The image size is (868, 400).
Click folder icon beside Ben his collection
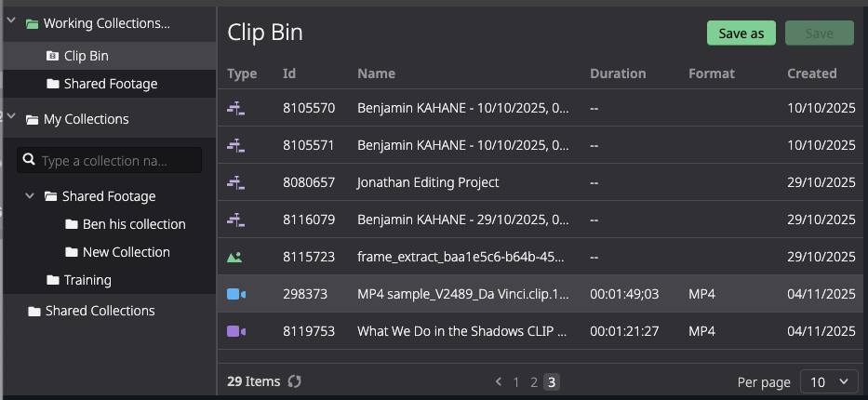pyautogui.click(x=72, y=224)
